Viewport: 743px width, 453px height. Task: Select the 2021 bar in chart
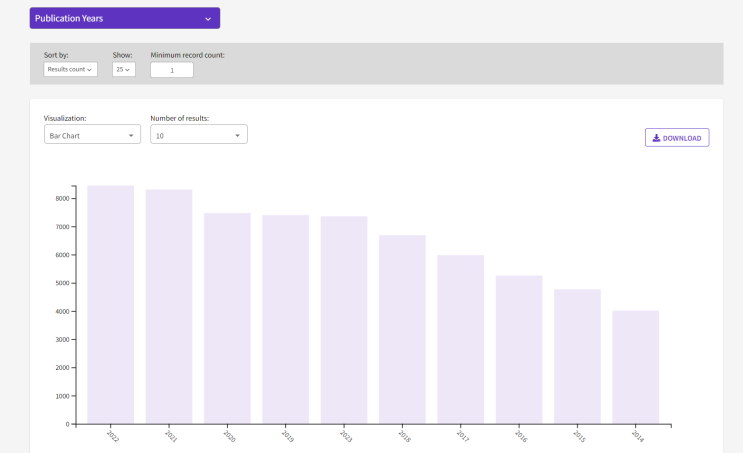pyautogui.click(x=169, y=307)
